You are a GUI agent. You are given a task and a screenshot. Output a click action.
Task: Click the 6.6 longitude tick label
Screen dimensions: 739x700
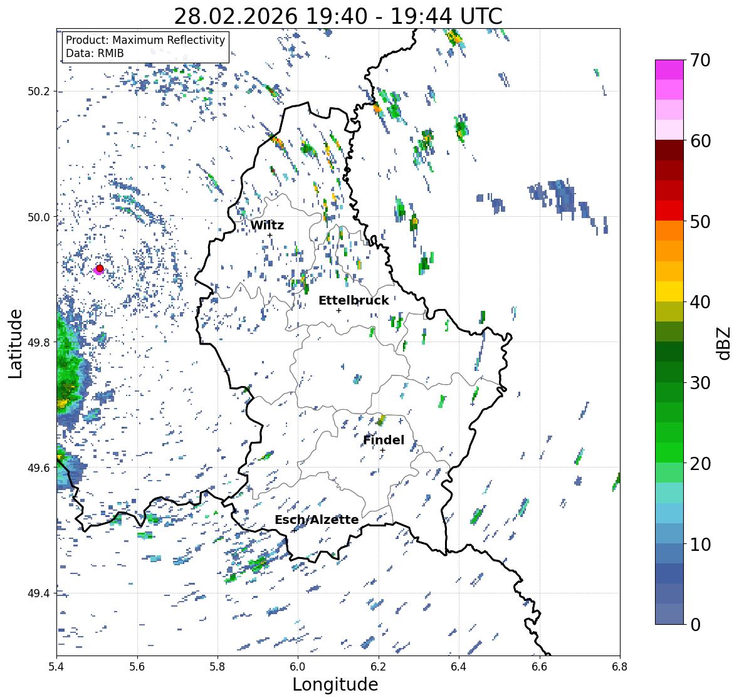(540, 667)
